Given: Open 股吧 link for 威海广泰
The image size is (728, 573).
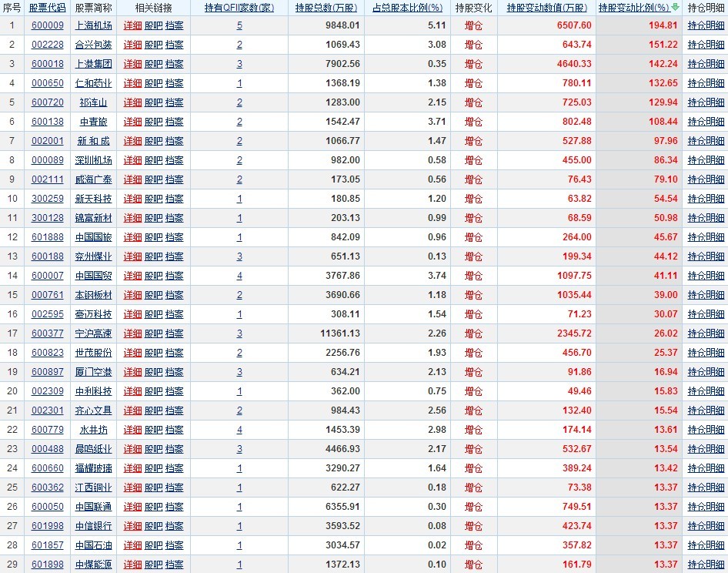Looking at the screenshot, I should point(154,179).
